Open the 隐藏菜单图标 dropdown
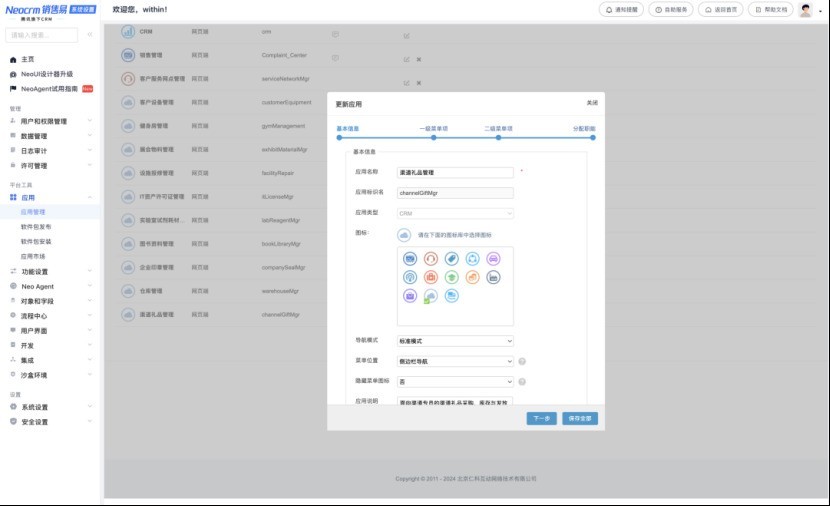The width and height of the screenshot is (830, 506). pyautogui.click(x=455, y=382)
